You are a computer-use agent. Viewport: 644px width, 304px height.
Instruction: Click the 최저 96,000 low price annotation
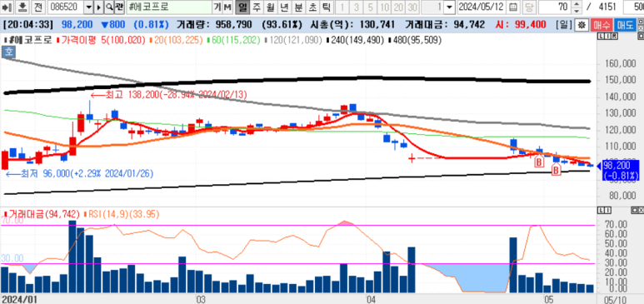(80, 174)
